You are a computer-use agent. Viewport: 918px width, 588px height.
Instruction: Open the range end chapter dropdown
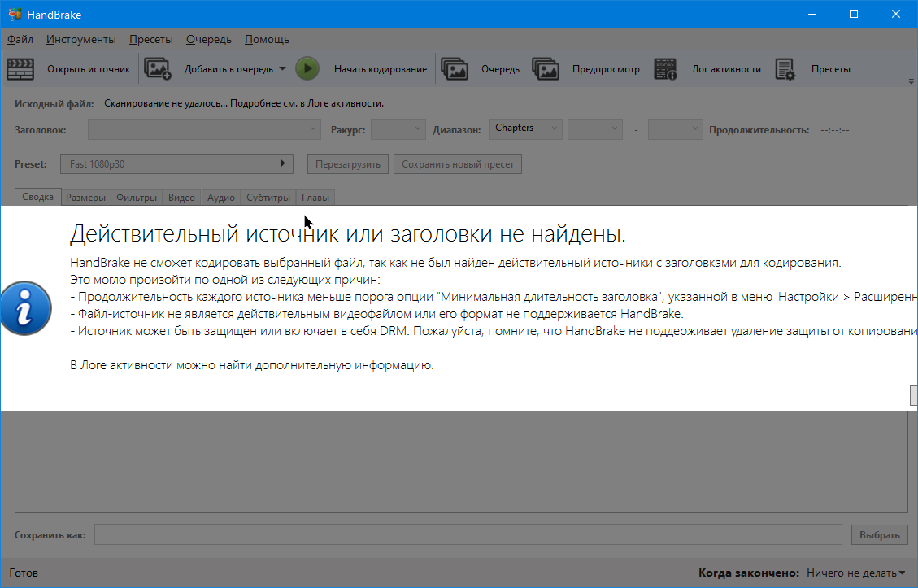click(x=675, y=128)
